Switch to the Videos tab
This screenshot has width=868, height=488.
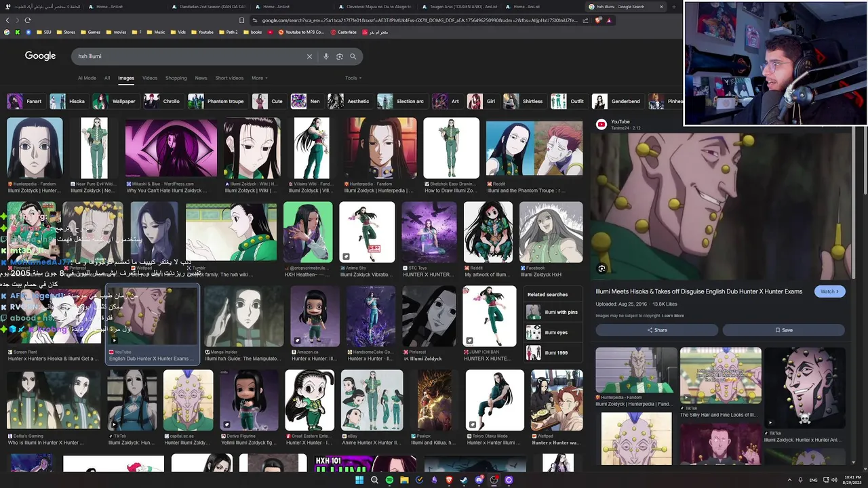[150, 78]
